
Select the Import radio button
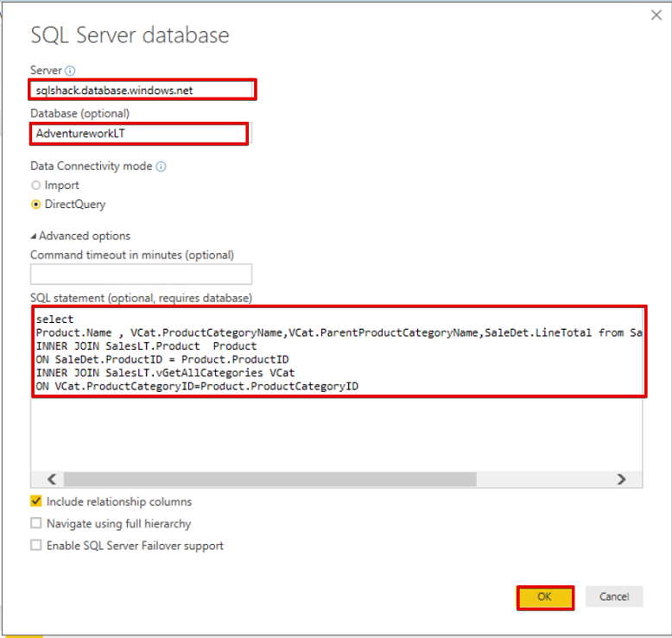click(35, 186)
